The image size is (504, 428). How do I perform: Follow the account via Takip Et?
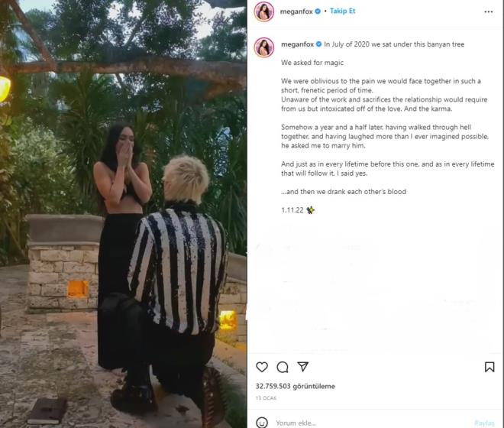click(x=342, y=11)
